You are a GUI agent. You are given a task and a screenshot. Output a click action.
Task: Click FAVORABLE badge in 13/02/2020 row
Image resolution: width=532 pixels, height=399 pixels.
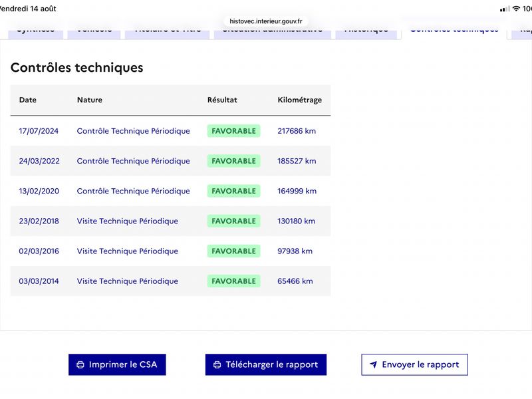[234, 191]
